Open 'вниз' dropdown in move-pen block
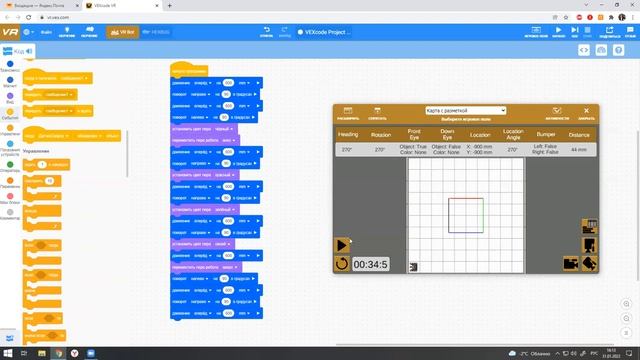Viewport: 640px width, 360px height. click(229, 140)
